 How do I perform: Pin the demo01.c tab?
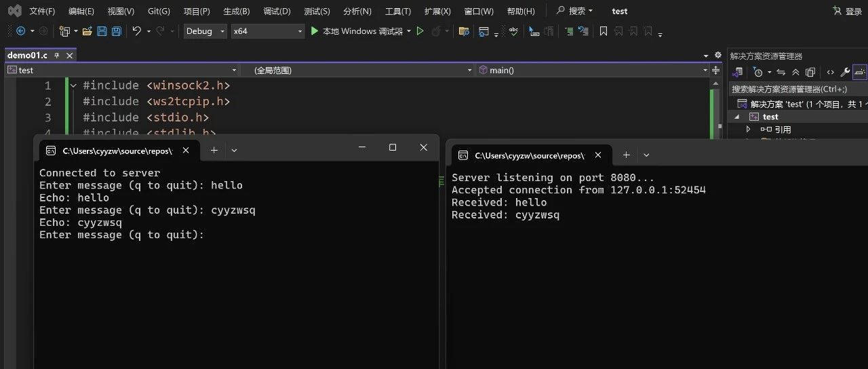[57, 56]
